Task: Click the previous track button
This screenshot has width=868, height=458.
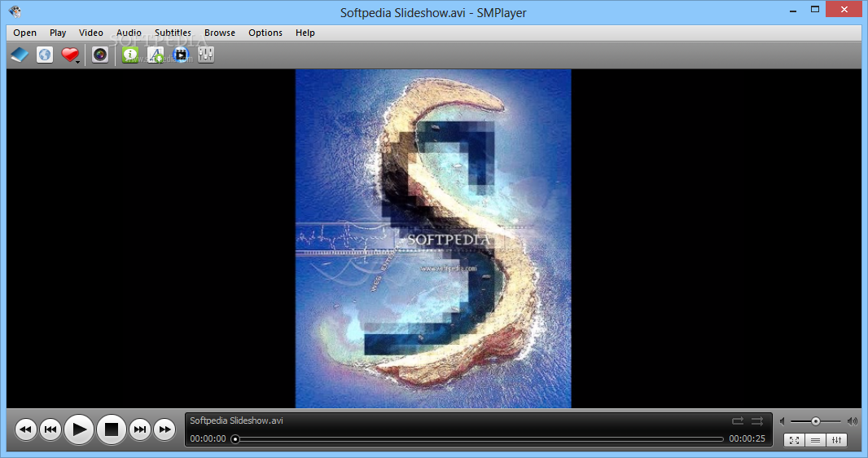Action: tap(50, 429)
